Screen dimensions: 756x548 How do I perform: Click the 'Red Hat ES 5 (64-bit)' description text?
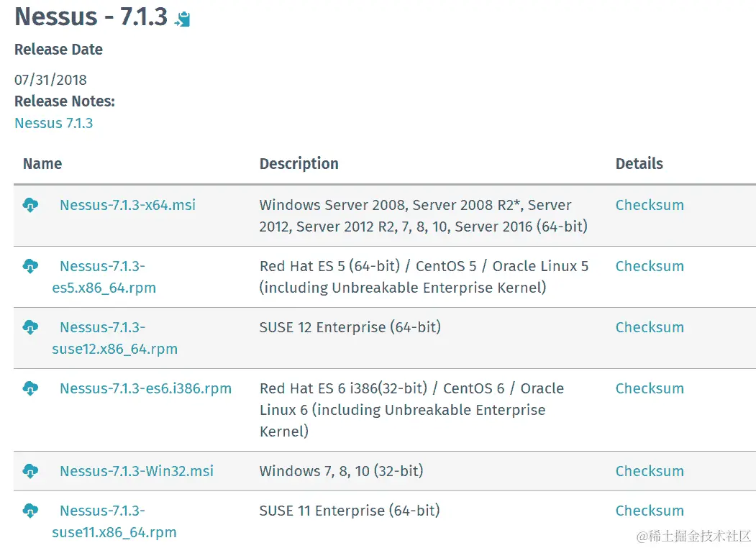click(424, 277)
